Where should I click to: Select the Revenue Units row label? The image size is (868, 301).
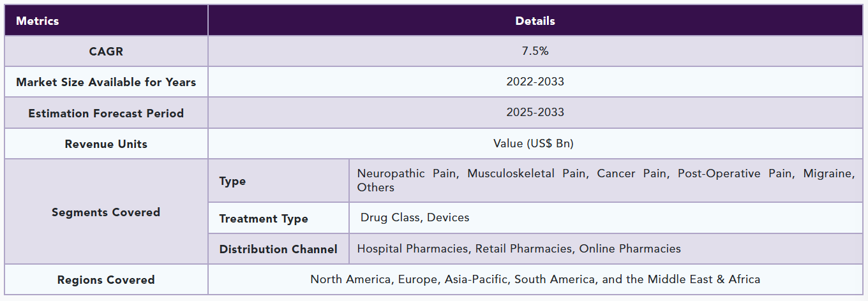pyautogui.click(x=106, y=144)
